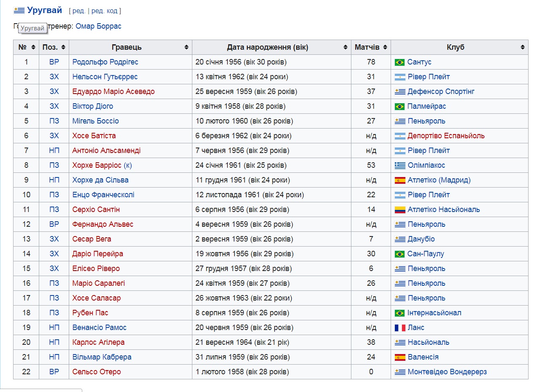Click the Brazil flag icon beside Сантус

[x=399, y=62]
